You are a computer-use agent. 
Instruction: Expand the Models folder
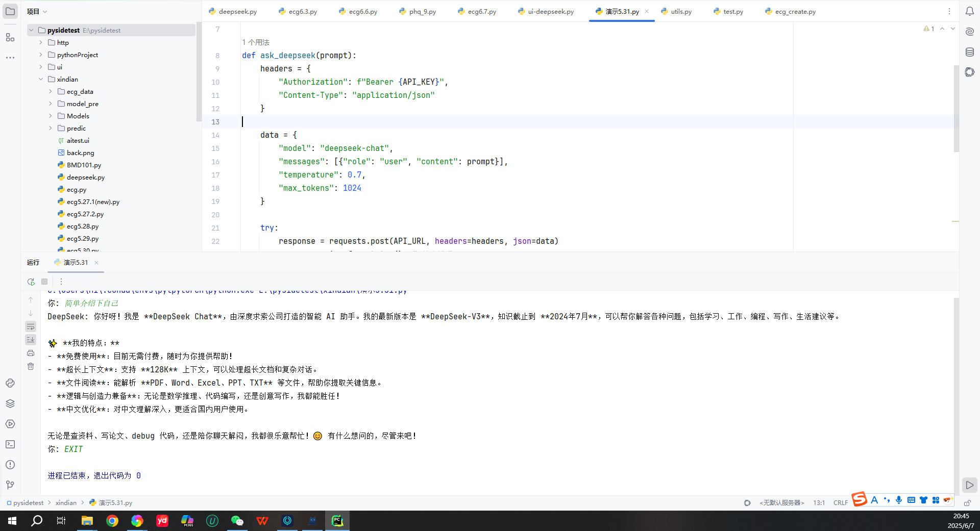tap(51, 116)
